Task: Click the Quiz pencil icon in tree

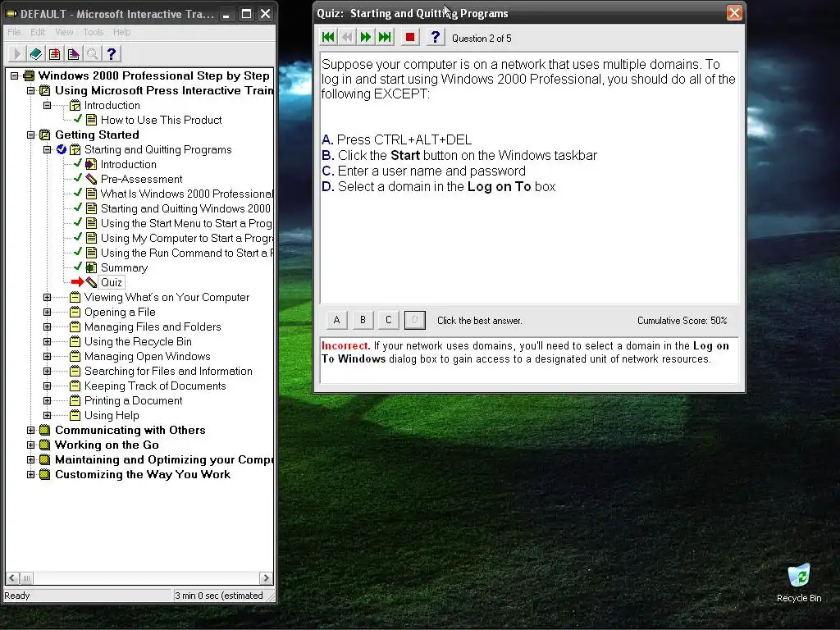Action: (x=92, y=282)
